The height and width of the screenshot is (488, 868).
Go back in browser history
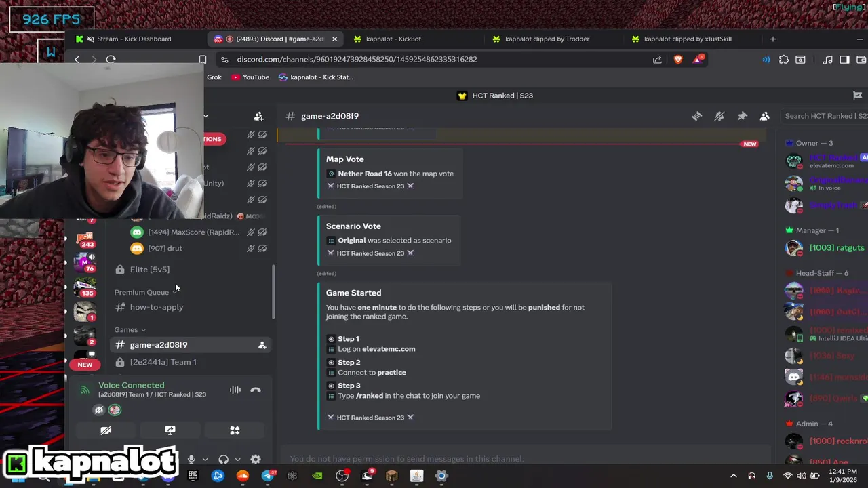point(77,60)
